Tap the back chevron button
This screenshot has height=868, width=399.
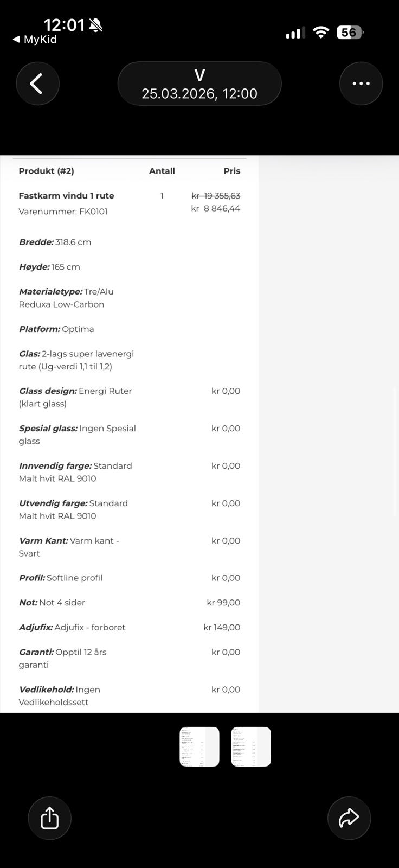(37, 84)
